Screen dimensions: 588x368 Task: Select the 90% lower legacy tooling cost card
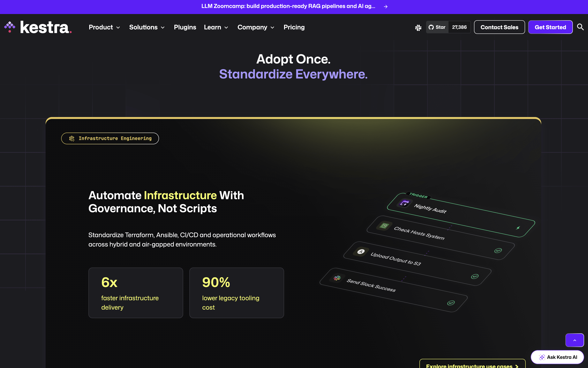click(237, 293)
